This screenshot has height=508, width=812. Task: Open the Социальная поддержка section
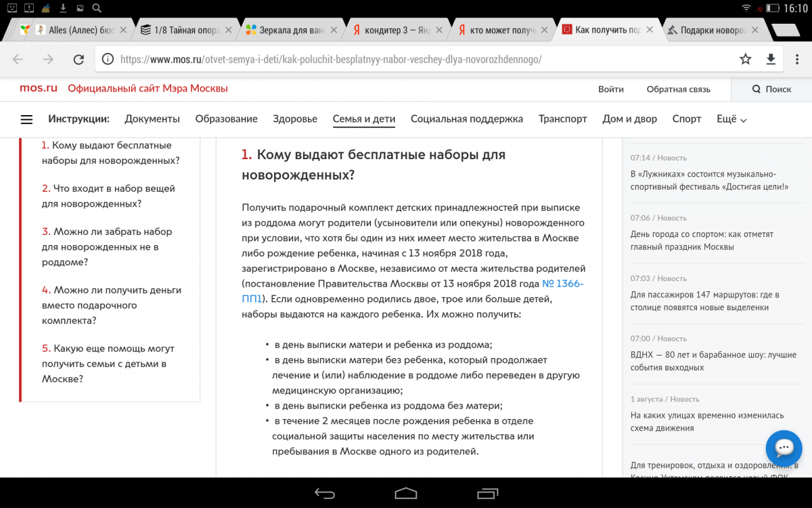[x=467, y=119]
